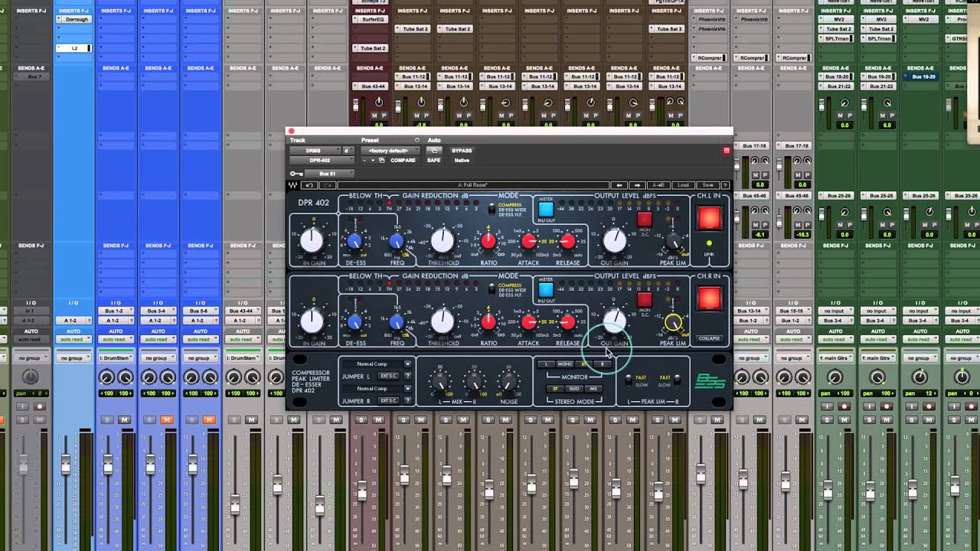Click the Save preset button

coord(707,185)
